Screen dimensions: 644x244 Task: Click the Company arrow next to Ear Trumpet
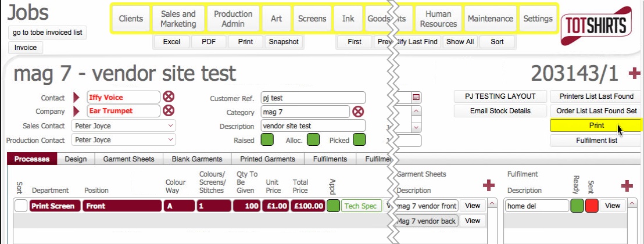click(x=77, y=110)
